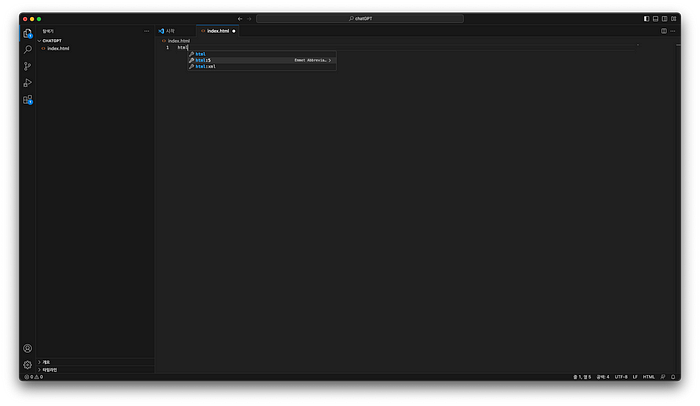This screenshot has height=406, width=700.
Task: Click the HTML language mode in status bar
Action: click(x=649, y=377)
